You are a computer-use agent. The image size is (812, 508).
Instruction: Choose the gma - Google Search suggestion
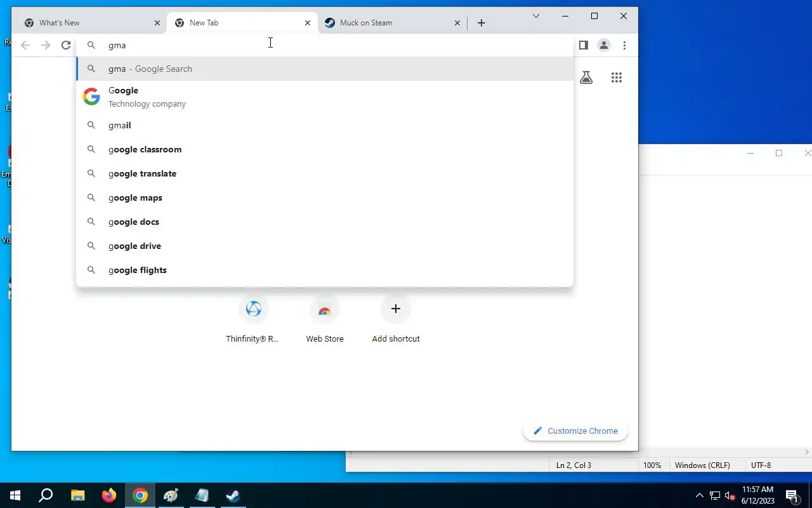point(325,69)
